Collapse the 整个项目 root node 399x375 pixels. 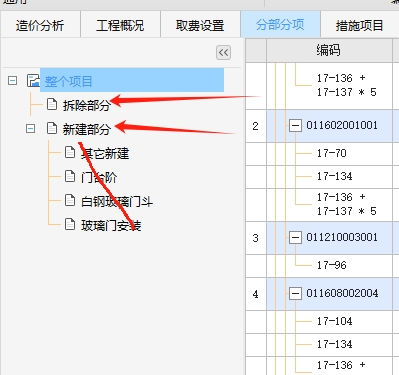(12, 81)
